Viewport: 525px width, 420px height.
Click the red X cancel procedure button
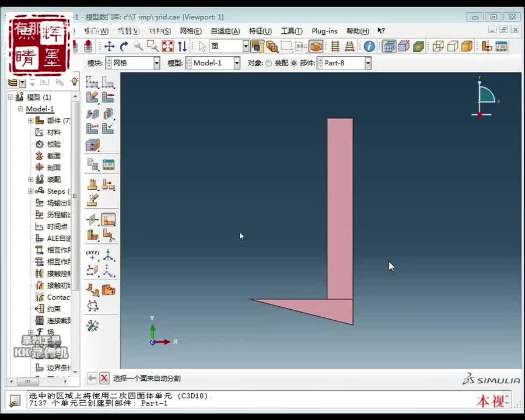[x=104, y=379]
